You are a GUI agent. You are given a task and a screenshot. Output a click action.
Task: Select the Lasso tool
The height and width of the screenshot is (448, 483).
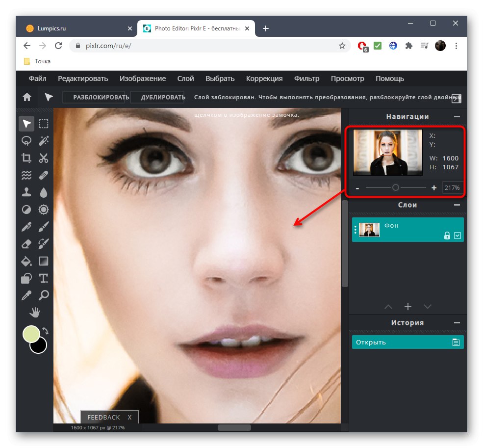pyautogui.click(x=26, y=141)
